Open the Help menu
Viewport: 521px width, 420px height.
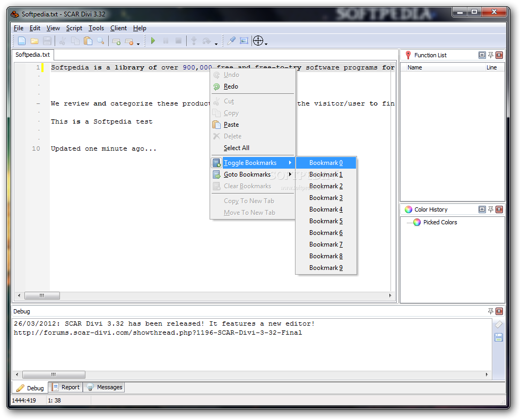pos(140,28)
